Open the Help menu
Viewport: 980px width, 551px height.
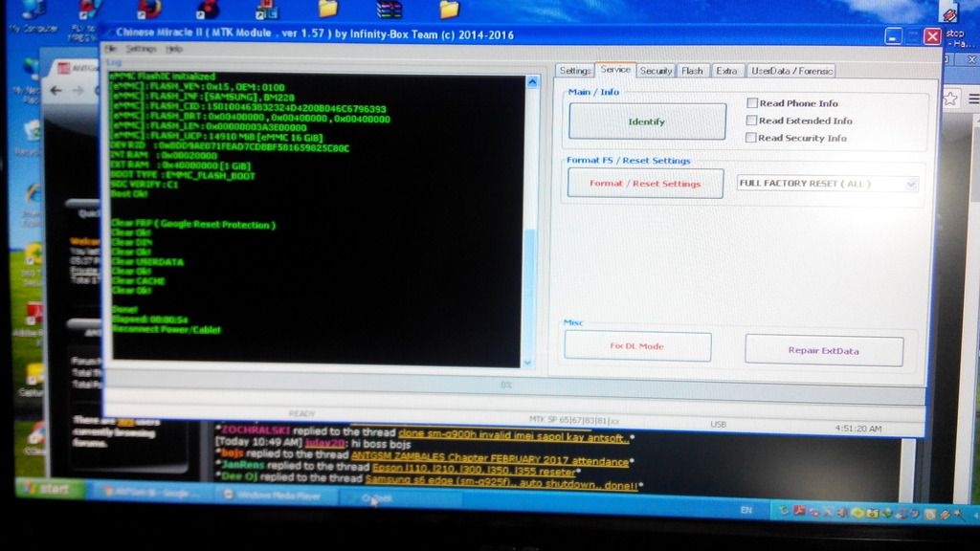173,48
